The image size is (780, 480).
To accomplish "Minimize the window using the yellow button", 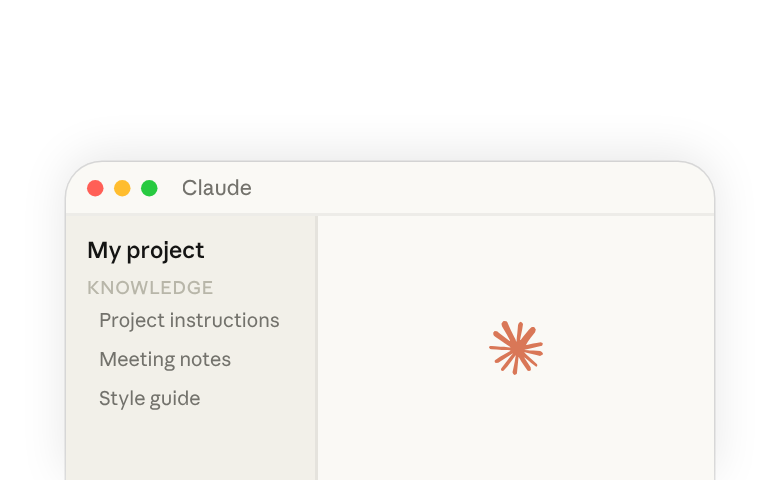I will (122, 189).
